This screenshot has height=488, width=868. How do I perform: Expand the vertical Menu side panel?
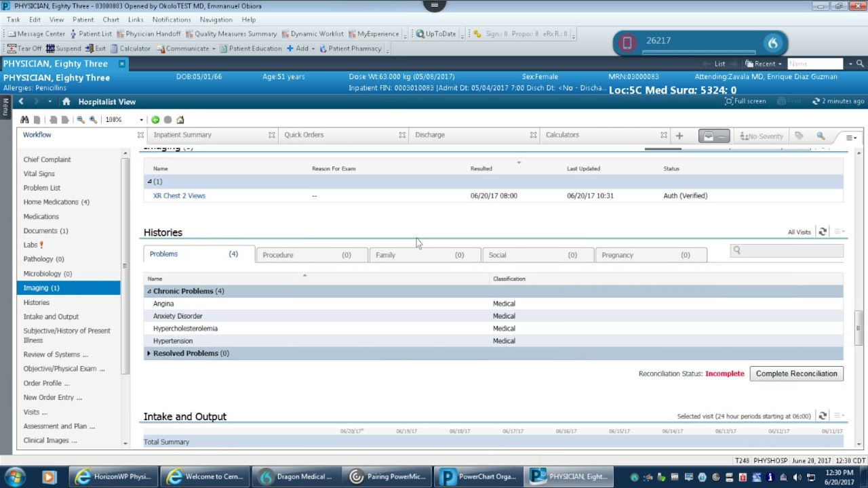tap(5, 106)
